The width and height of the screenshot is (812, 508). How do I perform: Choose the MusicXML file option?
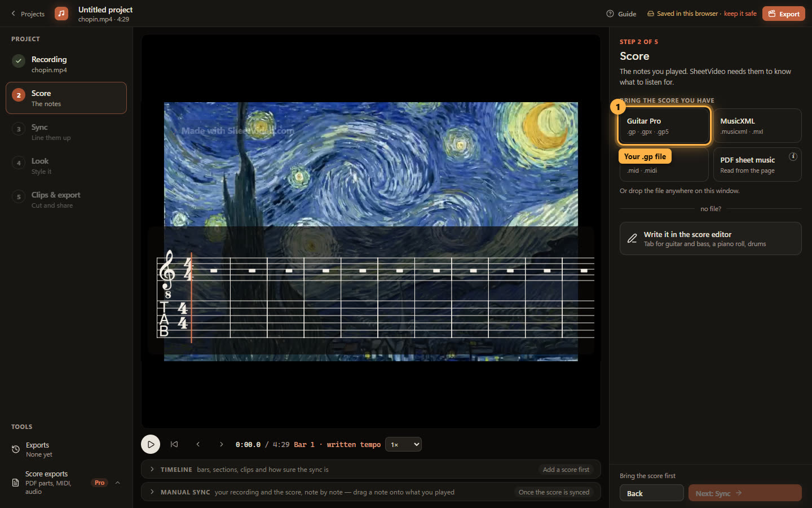757,126
